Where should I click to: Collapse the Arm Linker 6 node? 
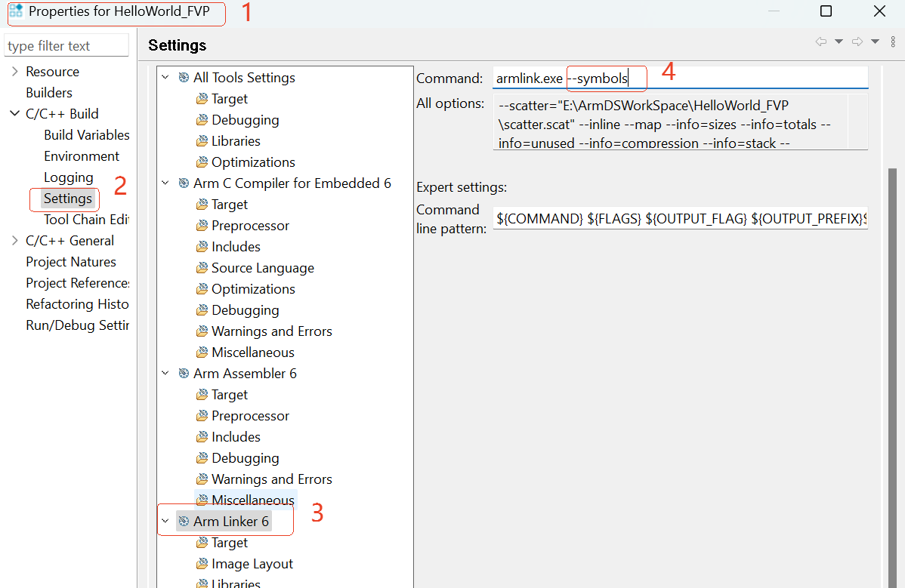166,522
